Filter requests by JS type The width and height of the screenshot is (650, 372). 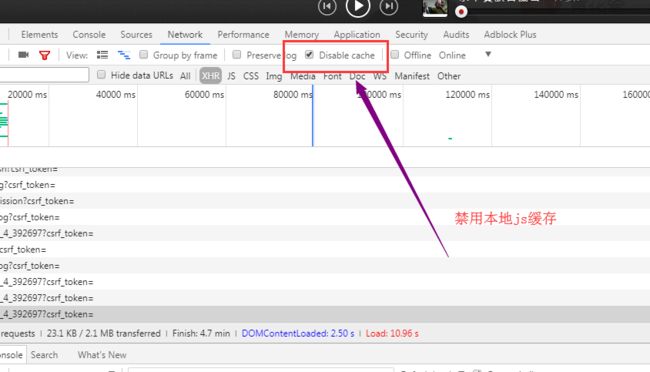coord(231,76)
